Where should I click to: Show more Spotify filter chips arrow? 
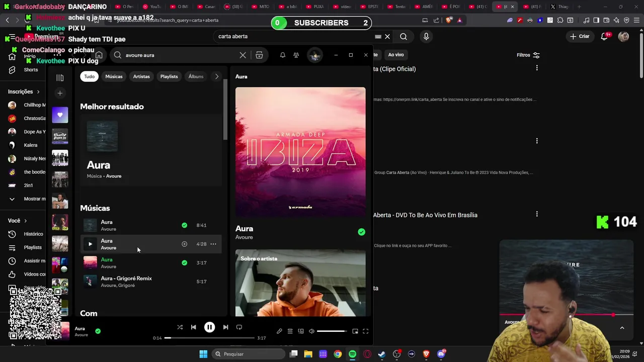pyautogui.click(x=217, y=76)
